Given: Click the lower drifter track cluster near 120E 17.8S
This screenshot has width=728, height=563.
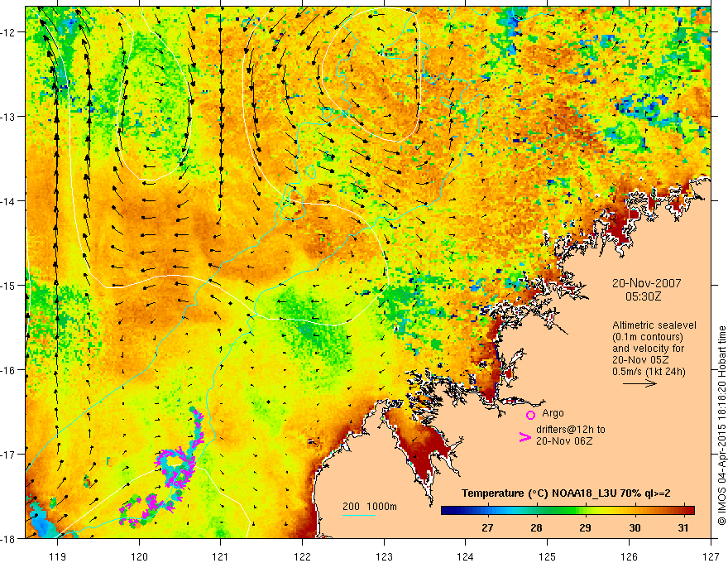Looking at the screenshot, I should (x=150, y=509).
